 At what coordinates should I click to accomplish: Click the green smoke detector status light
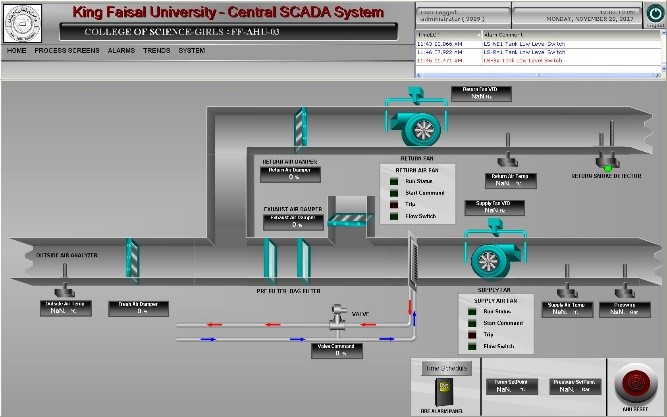point(608,169)
